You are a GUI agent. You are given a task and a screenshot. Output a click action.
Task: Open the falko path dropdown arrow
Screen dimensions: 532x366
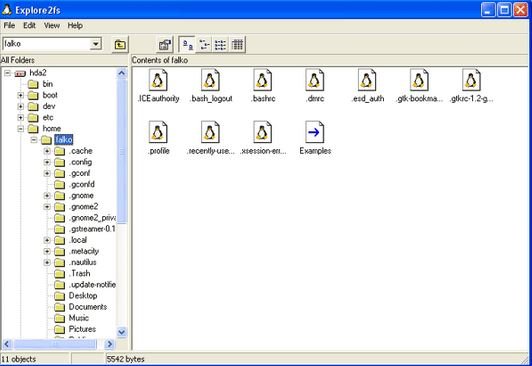pyautogui.click(x=96, y=44)
